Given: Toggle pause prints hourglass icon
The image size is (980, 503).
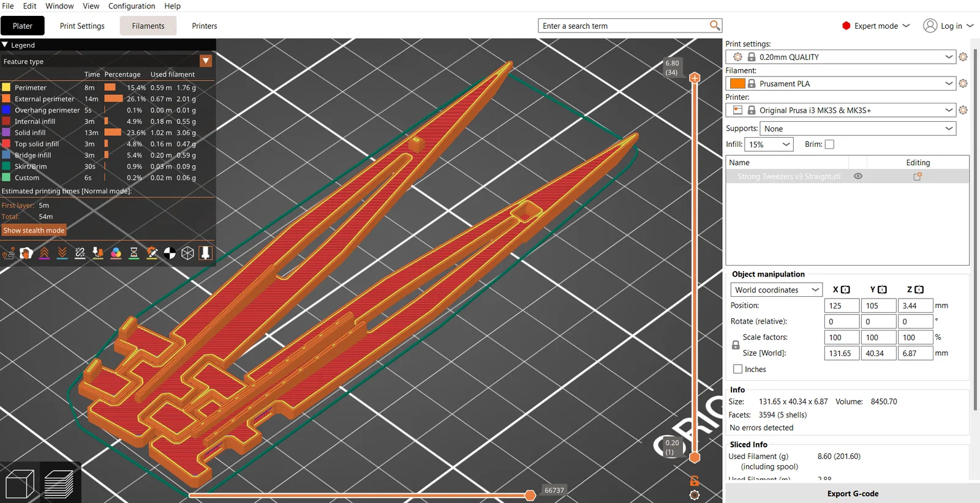Looking at the screenshot, I should (x=134, y=253).
